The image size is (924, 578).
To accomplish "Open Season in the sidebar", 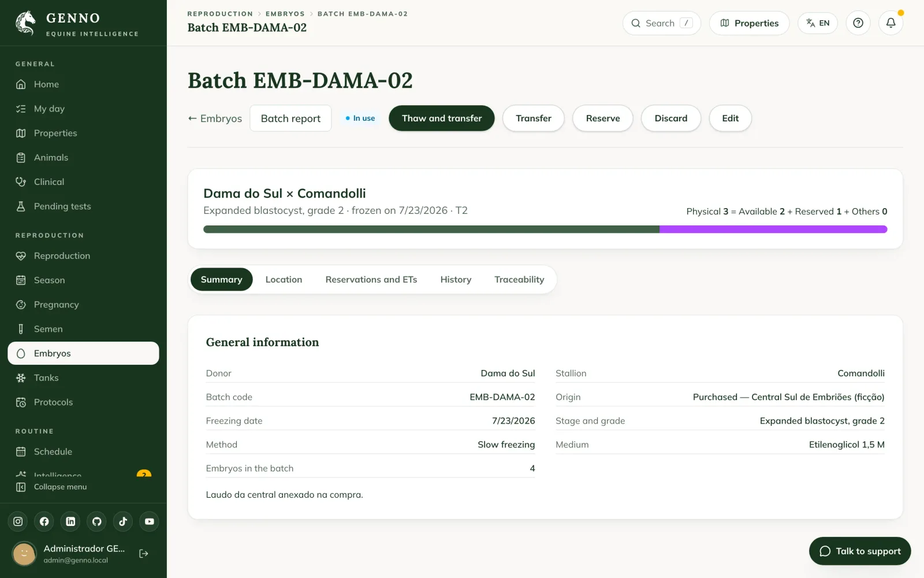I will pos(83,280).
